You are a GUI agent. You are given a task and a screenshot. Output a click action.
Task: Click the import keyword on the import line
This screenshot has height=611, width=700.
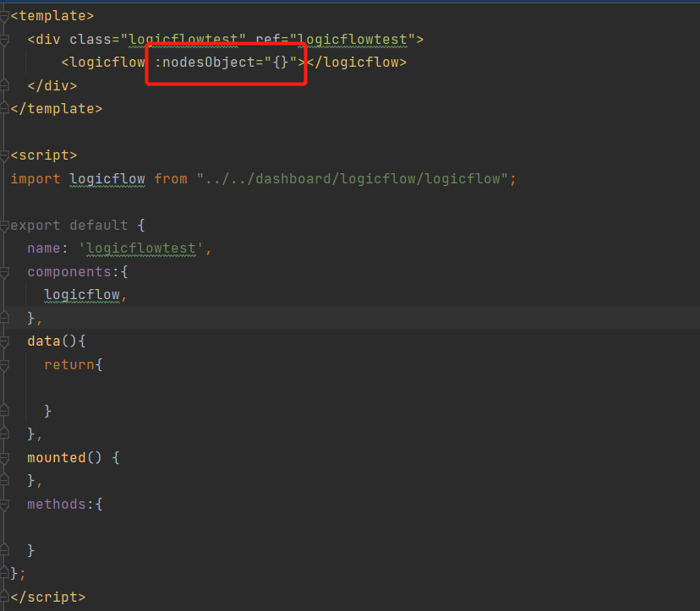tap(34, 178)
